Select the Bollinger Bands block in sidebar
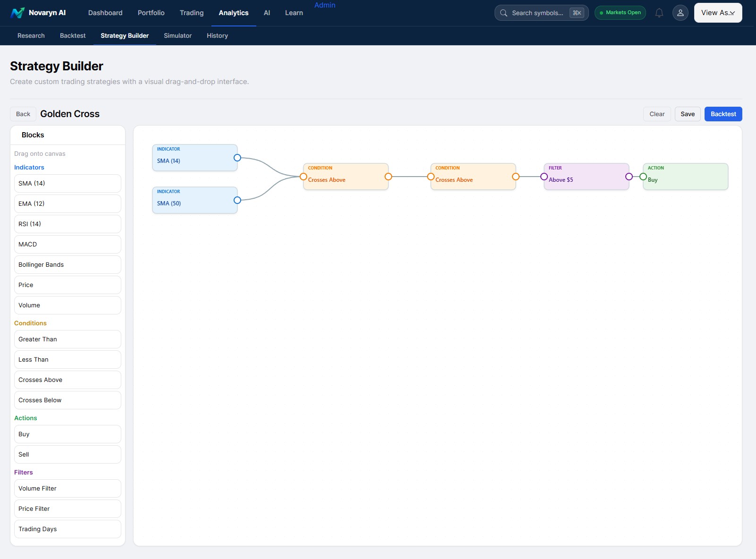 click(67, 264)
